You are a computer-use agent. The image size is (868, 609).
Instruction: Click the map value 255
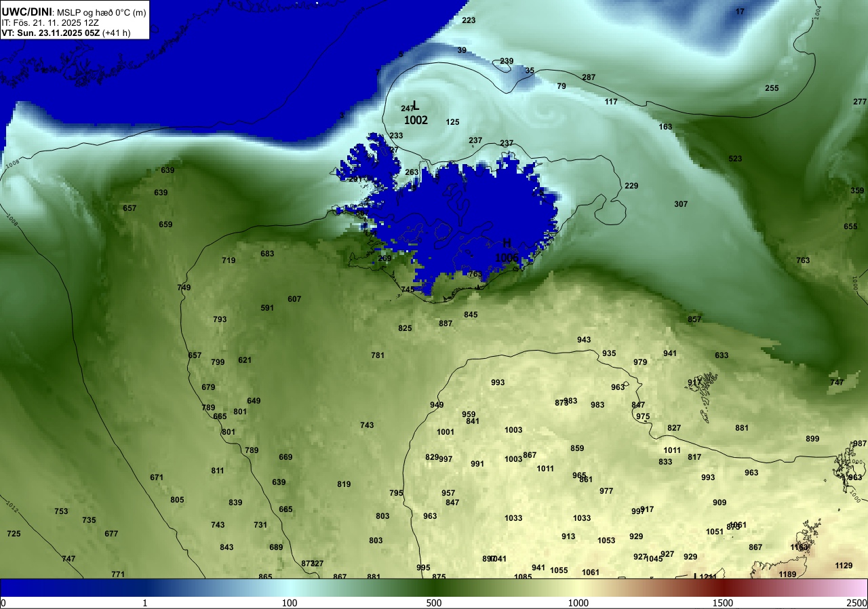click(772, 88)
